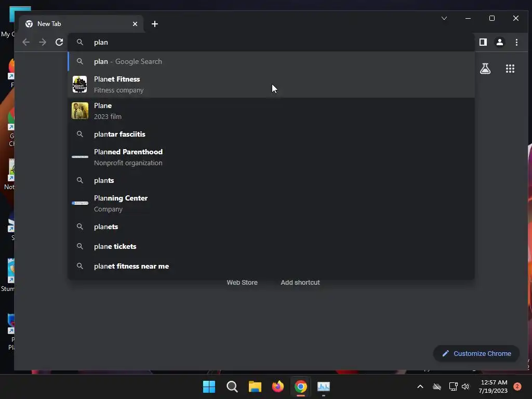Open the Chrome side panel

483,42
